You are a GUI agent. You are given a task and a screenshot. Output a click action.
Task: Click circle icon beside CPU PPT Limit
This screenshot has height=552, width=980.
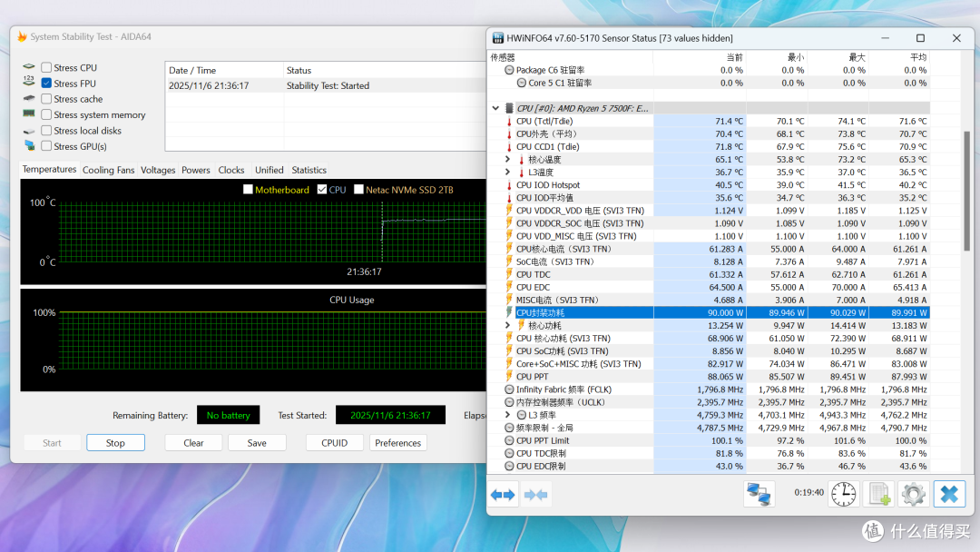pos(509,440)
